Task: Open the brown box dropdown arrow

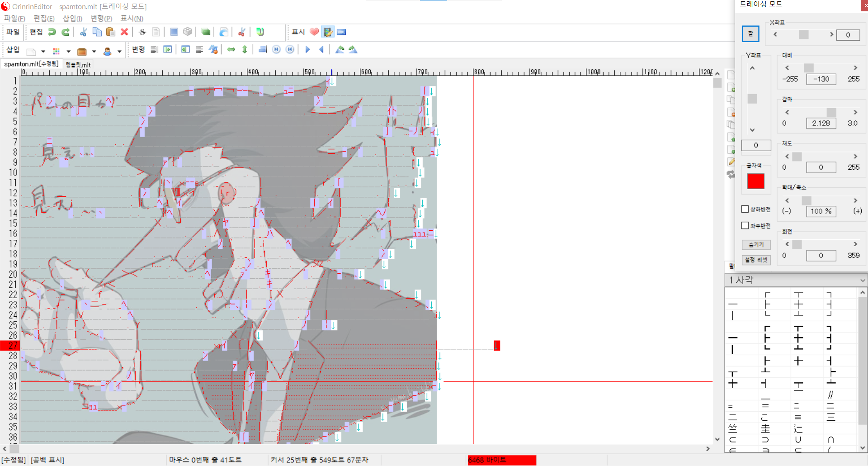Action: pos(94,51)
